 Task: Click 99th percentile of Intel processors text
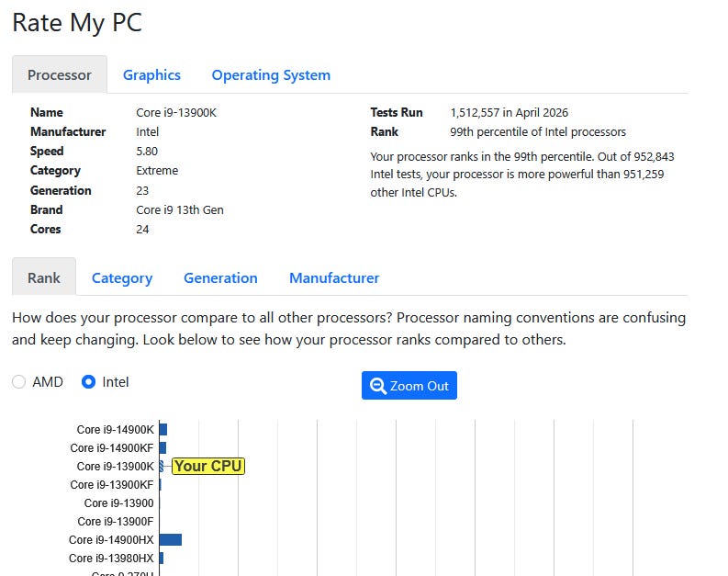tap(538, 132)
